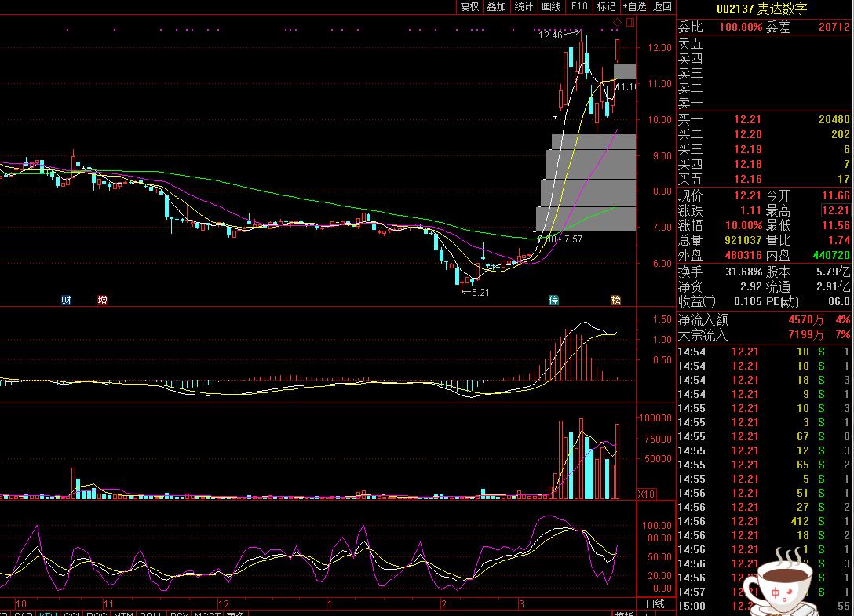Click the 卖五 ask row label
The image size is (854, 616).
point(690,43)
